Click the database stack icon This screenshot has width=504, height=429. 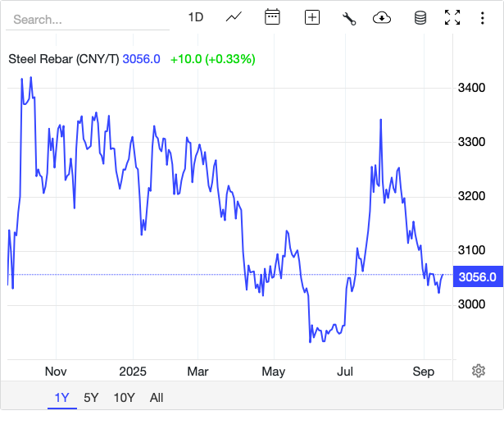point(420,17)
